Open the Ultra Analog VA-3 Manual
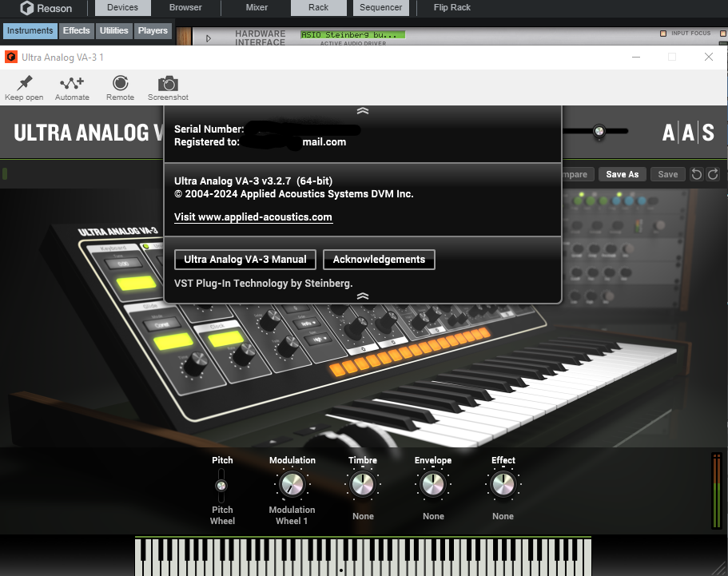Screen dimensions: 728x576 (x=245, y=260)
